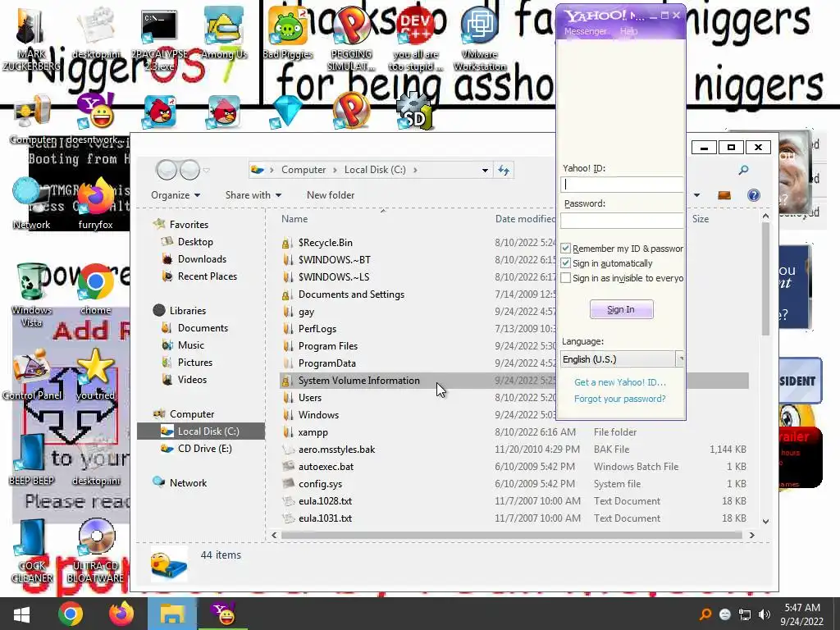Switch to File Explorer on the taskbar
This screenshot has width=840, height=630.
click(x=172, y=614)
